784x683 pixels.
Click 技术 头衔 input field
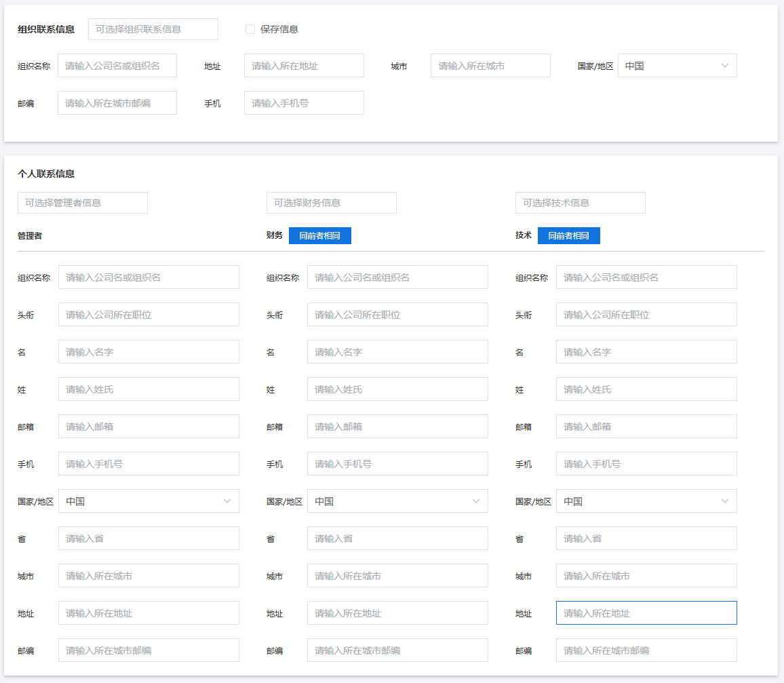pyautogui.click(x=646, y=315)
